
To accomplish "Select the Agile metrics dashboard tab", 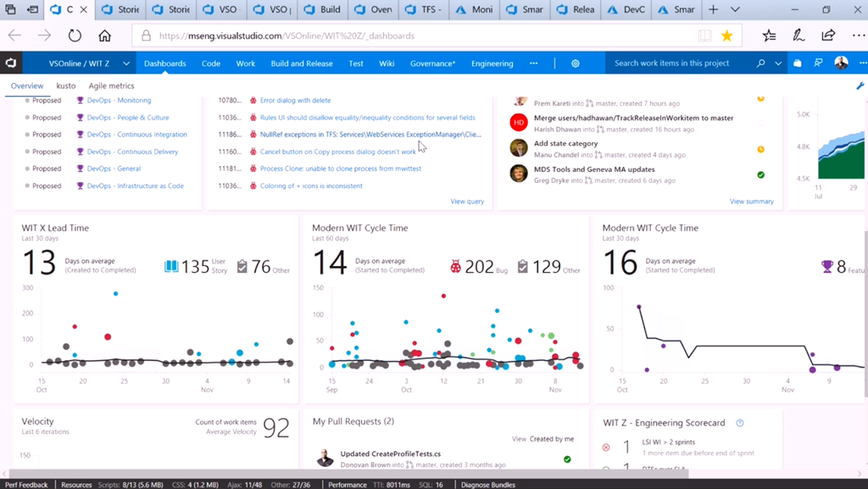I will coord(111,86).
